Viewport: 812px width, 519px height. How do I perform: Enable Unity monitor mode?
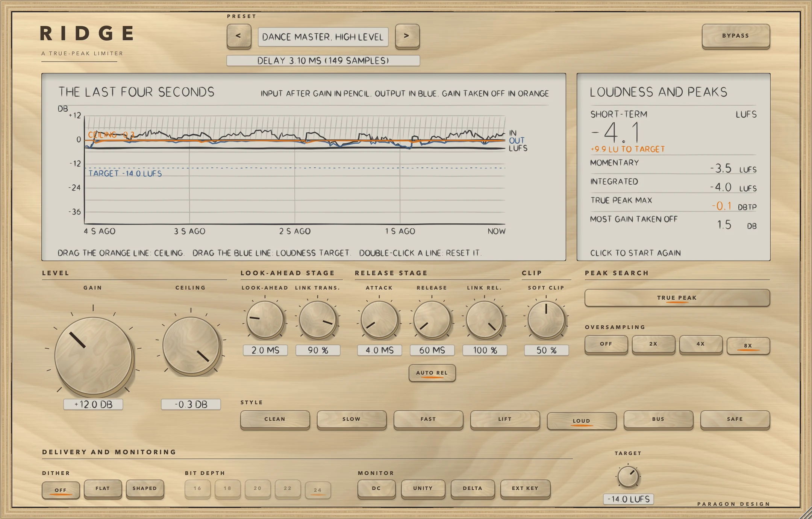423,489
